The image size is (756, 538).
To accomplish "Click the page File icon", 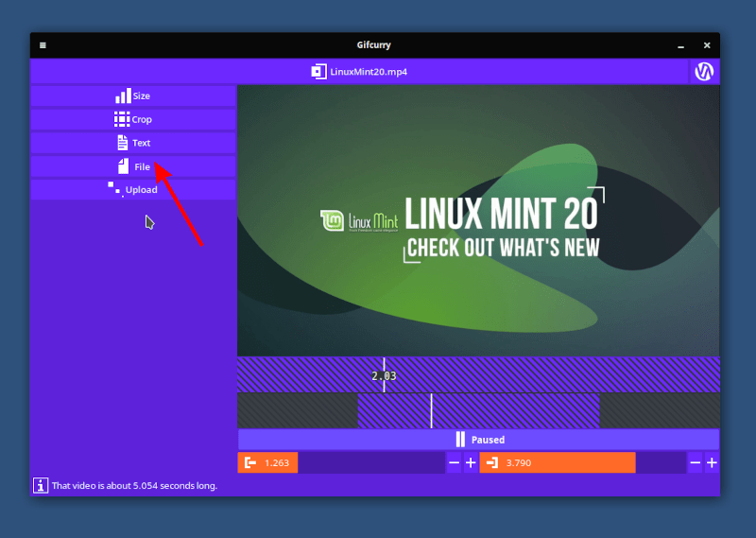I will pos(124,166).
